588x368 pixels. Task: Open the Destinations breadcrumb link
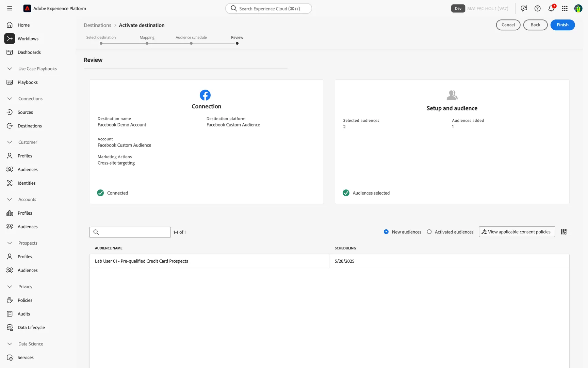[x=97, y=25]
